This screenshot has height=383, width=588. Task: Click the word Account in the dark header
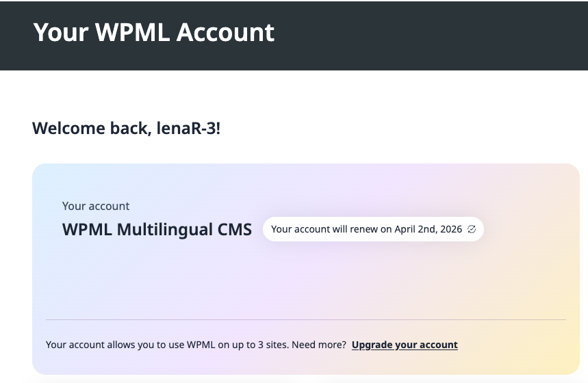coord(225,32)
